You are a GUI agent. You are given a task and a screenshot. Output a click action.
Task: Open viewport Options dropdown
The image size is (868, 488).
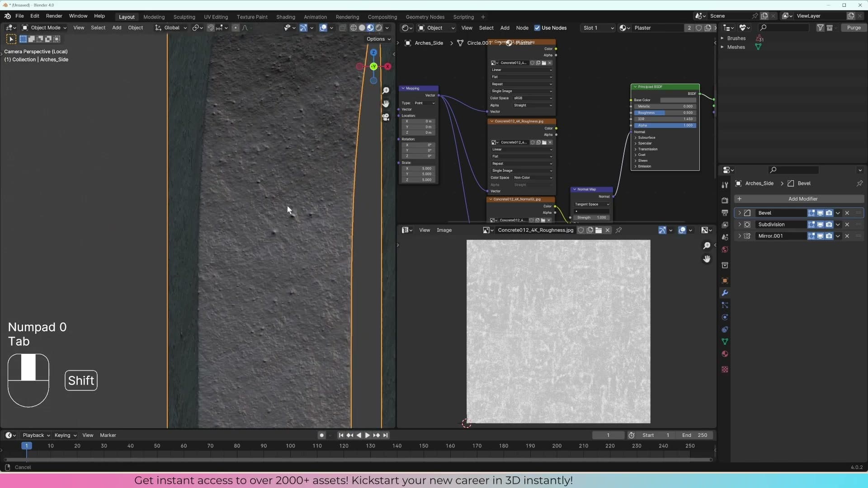pyautogui.click(x=378, y=39)
